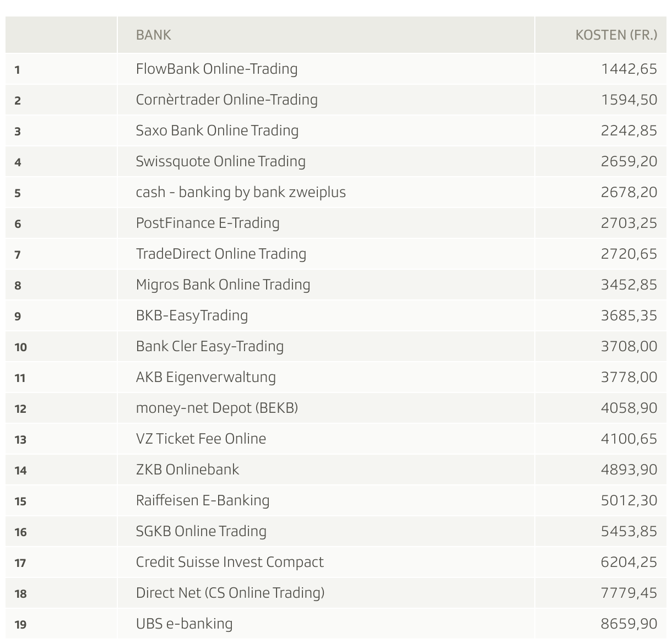
Task: Click cost value 3452,85
Action: point(629,285)
